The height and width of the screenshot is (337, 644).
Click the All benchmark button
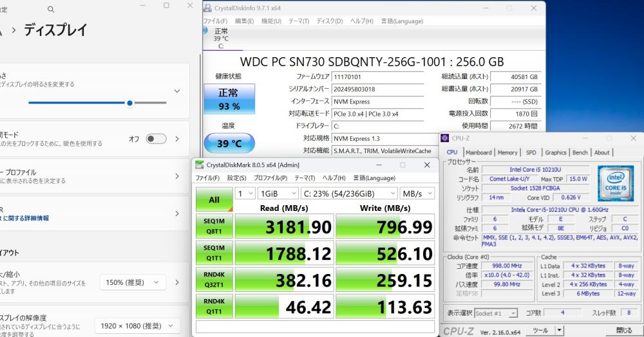(214, 199)
